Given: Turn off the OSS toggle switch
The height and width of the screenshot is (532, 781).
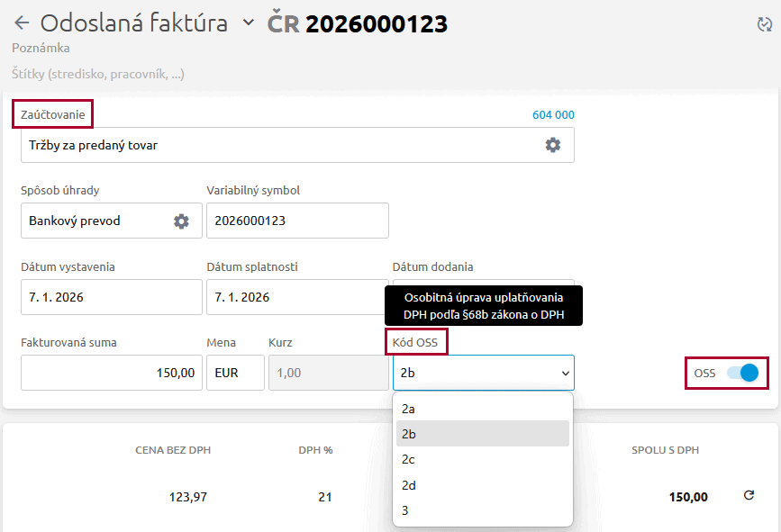Looking at the screenshot, I should pyautogui.click(x=743, y=373).
